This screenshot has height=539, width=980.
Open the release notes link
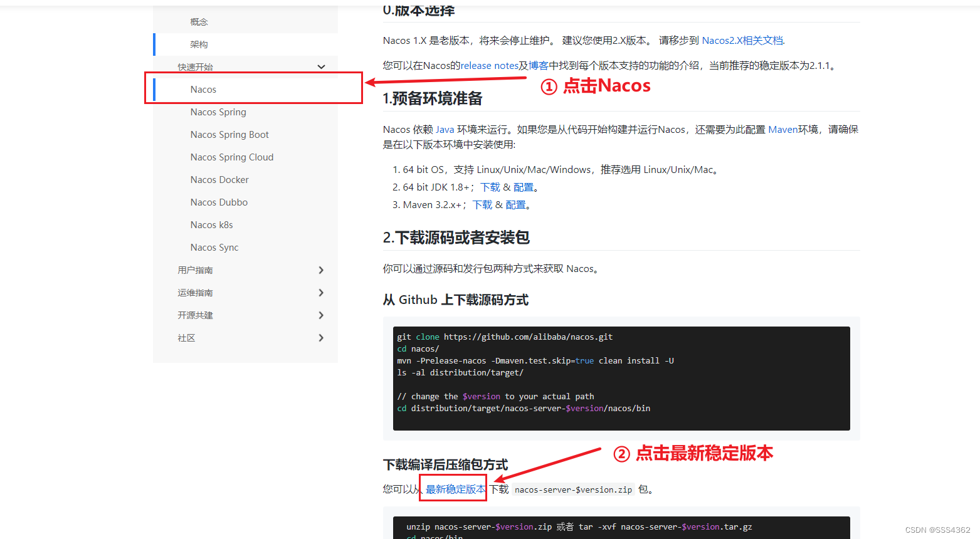tap(490, 66)
